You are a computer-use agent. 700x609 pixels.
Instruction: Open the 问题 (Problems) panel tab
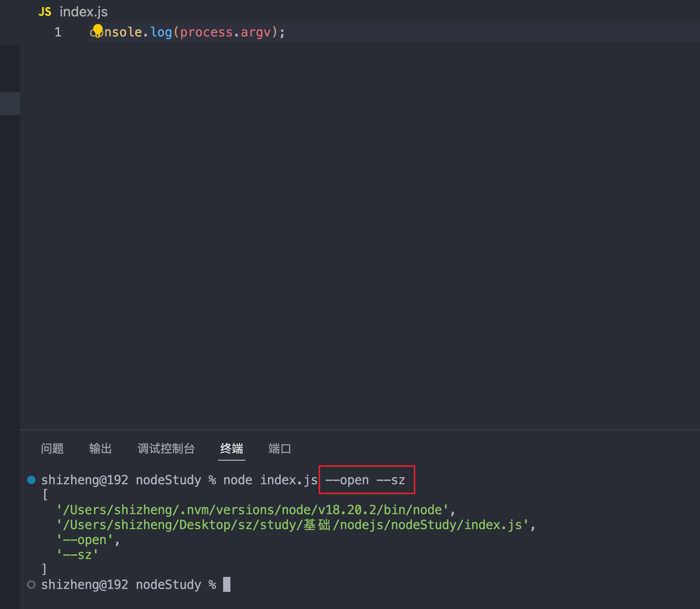[x=52, y=448]
